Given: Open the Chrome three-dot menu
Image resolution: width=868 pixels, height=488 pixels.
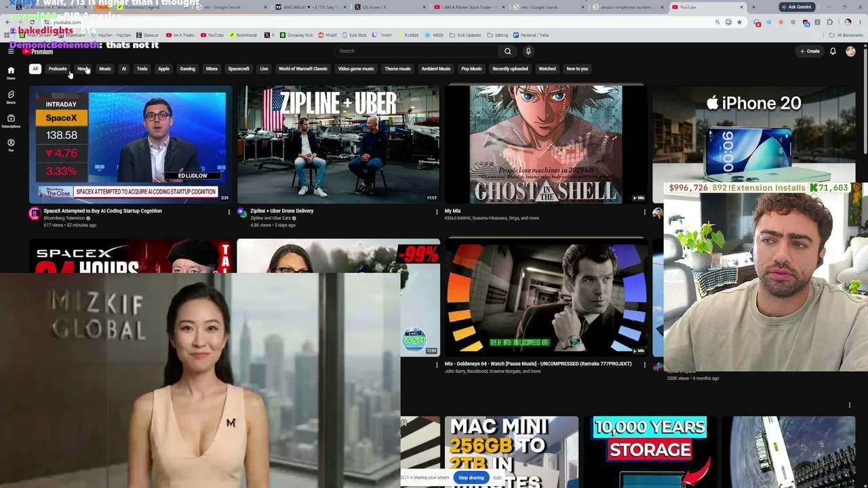Looking at the screenshot, I should (x=860, y=22).
